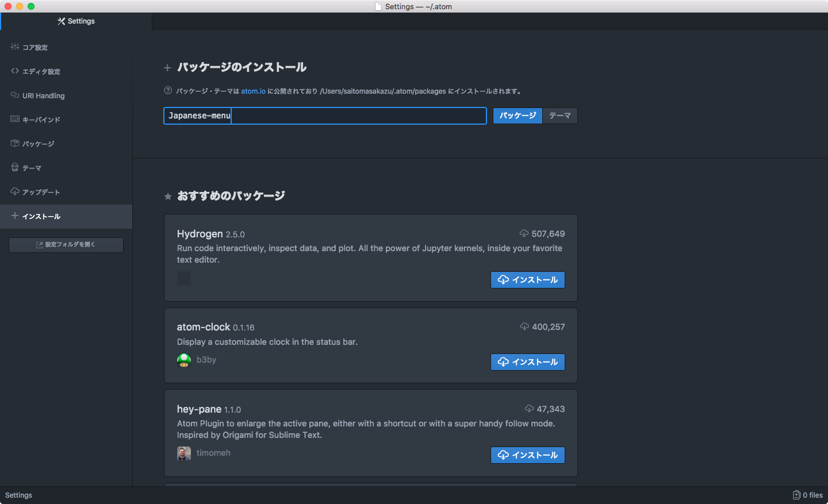
Task: Open author timomeh profile link
Action: point(213,453)
